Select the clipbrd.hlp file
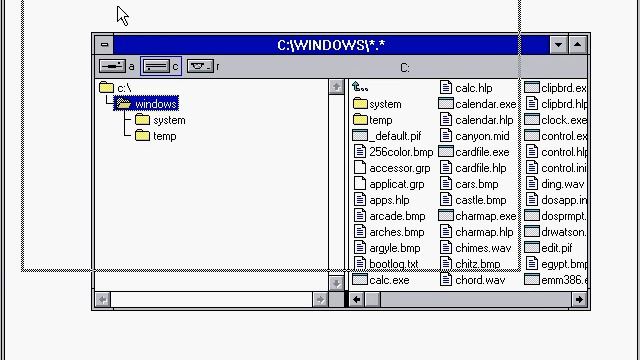Image resolution: width=640 pixels, height=360 pixels. tap(556, 104)
